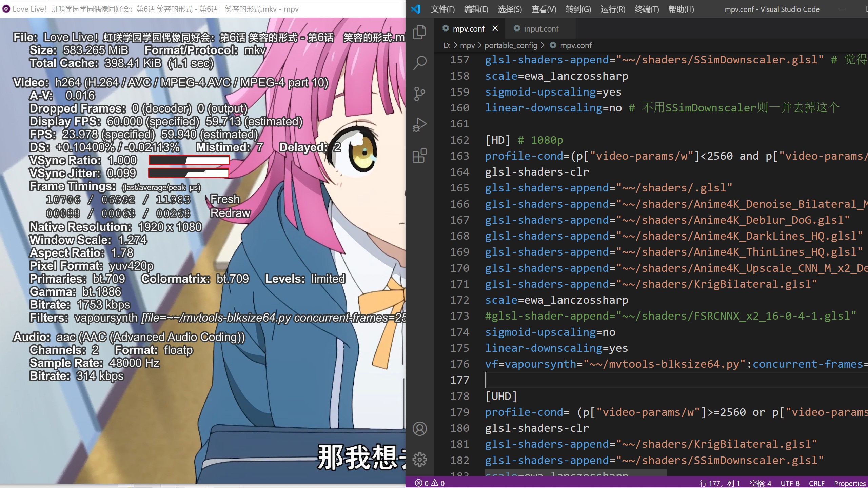868x488 pixels.
Task: Click linear-downscaling=yes on line 175
Action: pyautogui.click(x=556, y=348)
